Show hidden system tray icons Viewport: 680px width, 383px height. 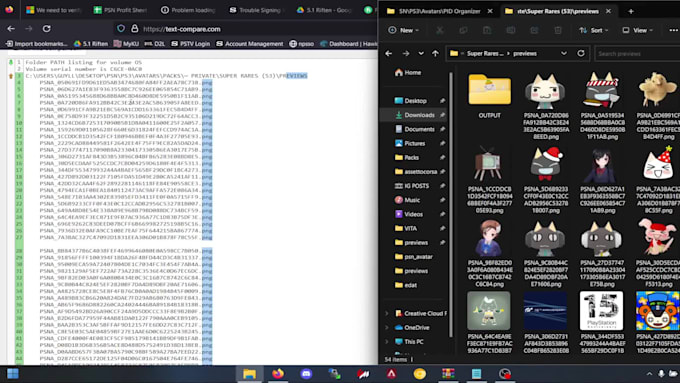[x=649, y=373]
